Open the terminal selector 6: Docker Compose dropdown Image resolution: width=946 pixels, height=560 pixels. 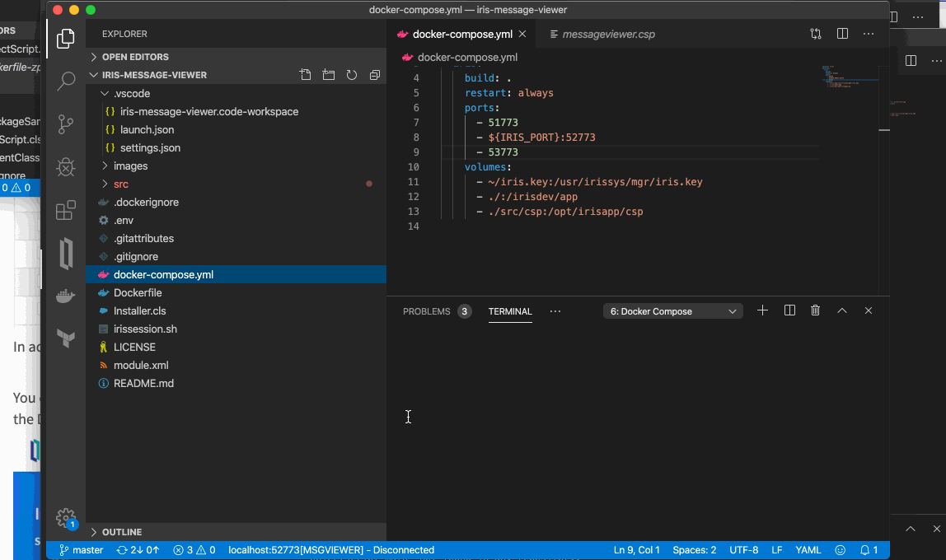point(672,311)
